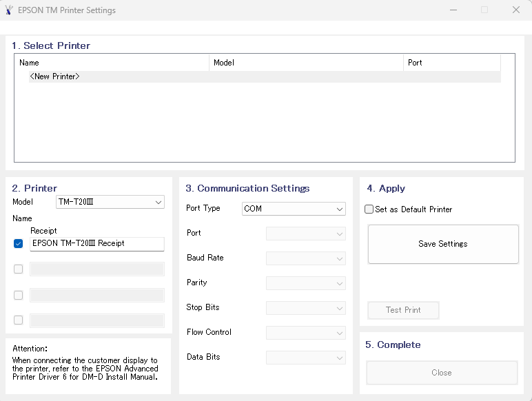This screenshot has height=401, width=532.
Task: Open the Baud Rate dropdown
Action: click(306, 258)
